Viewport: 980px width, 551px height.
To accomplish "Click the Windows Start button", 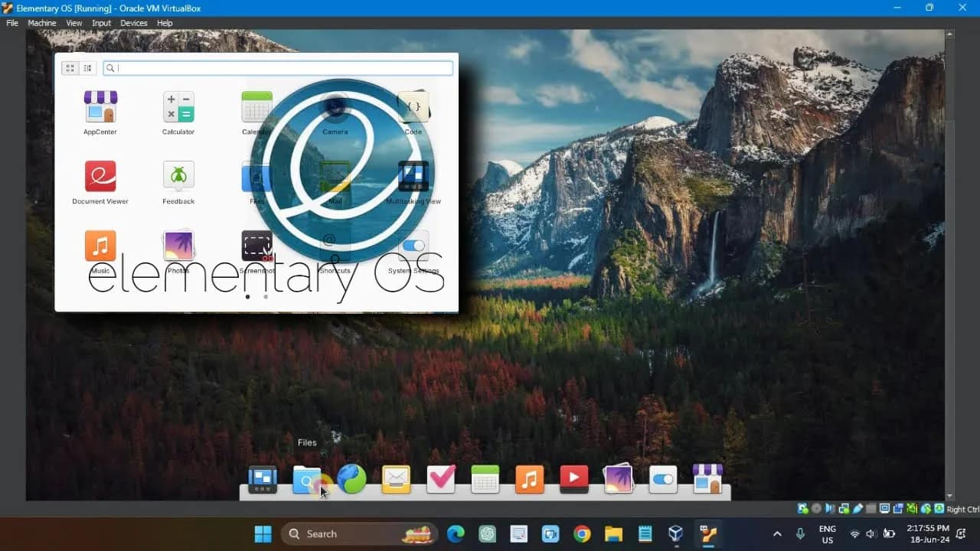I will point(263,533).
